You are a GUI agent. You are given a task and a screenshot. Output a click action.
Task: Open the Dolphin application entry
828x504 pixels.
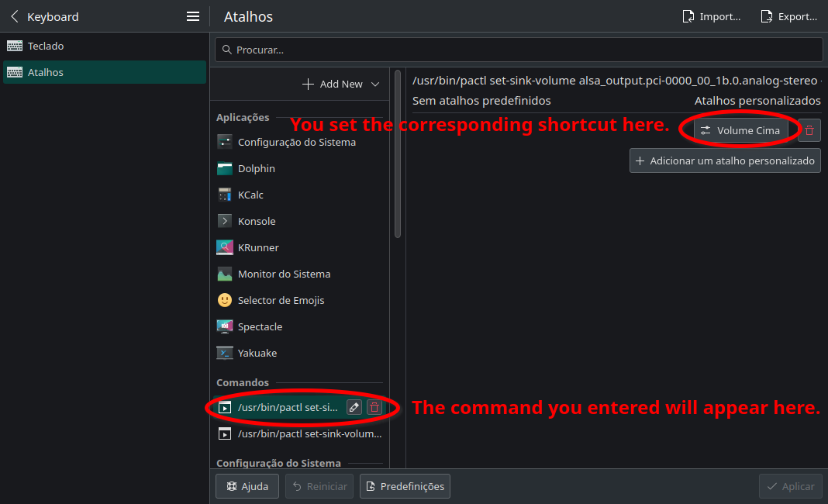(x=256, y=168)
